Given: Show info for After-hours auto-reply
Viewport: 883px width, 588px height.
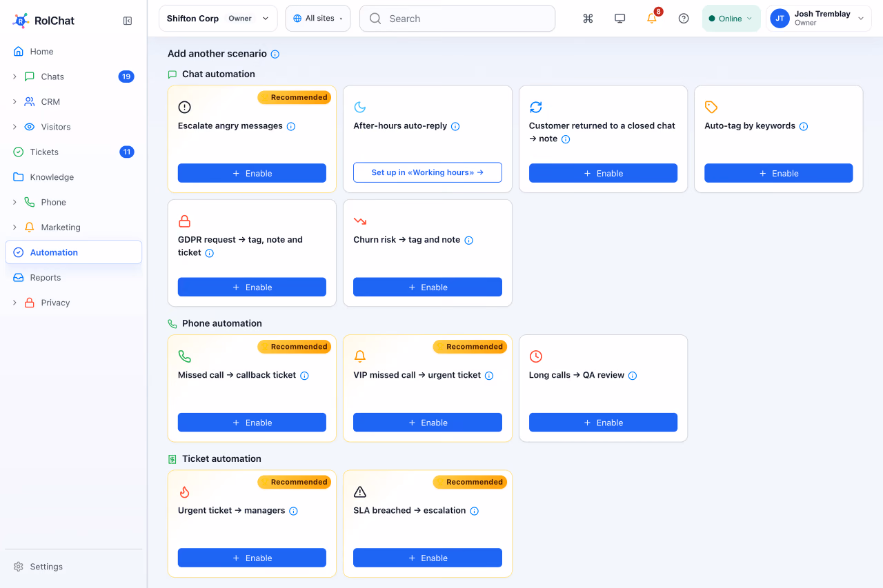Looking at the screenshot, I should (455, 126).
